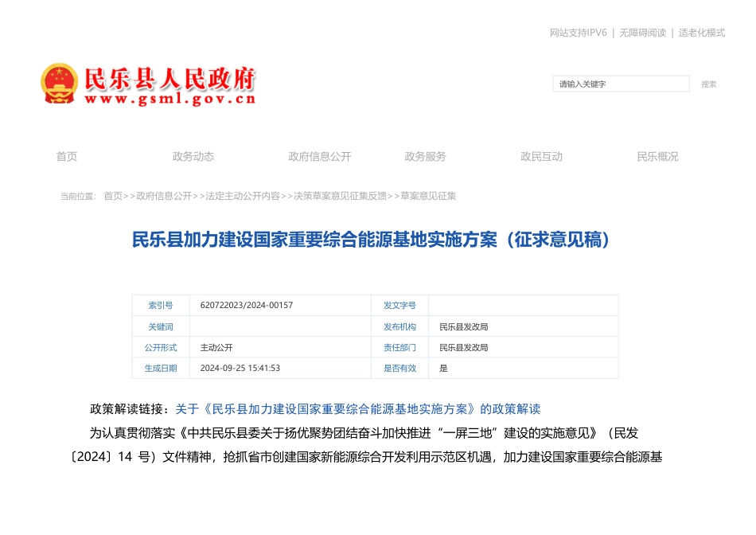Open the 网站支持IPV6 link
The height and width of the screenshot is (535, 756).
(578, 33)
